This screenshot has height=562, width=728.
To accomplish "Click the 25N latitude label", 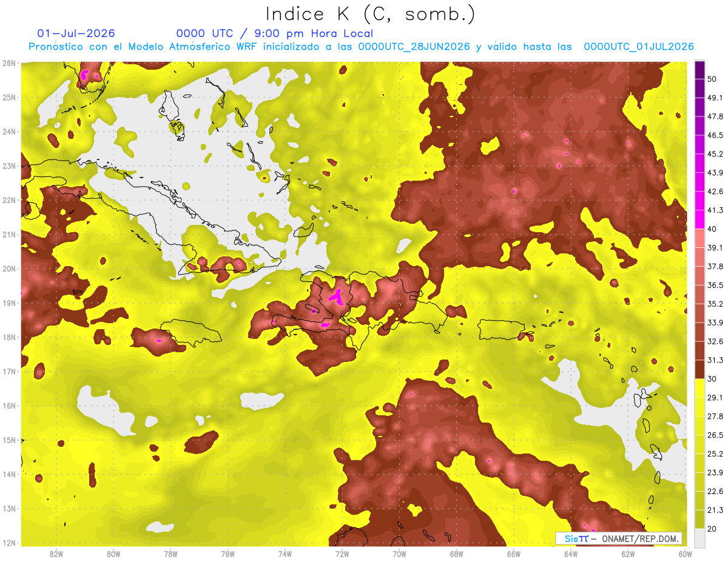I will (8, 97).
